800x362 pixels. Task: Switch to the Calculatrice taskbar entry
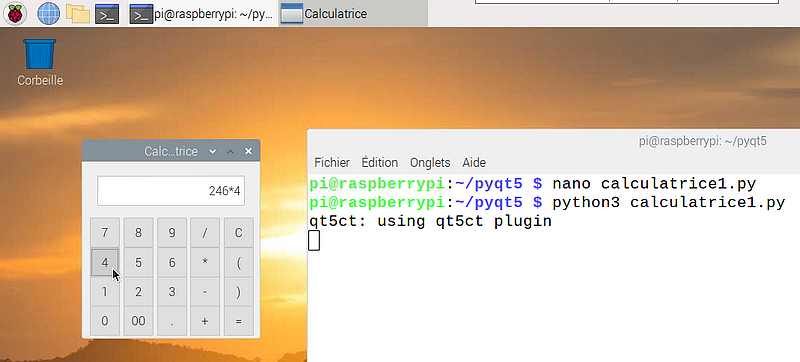(353, 13)
